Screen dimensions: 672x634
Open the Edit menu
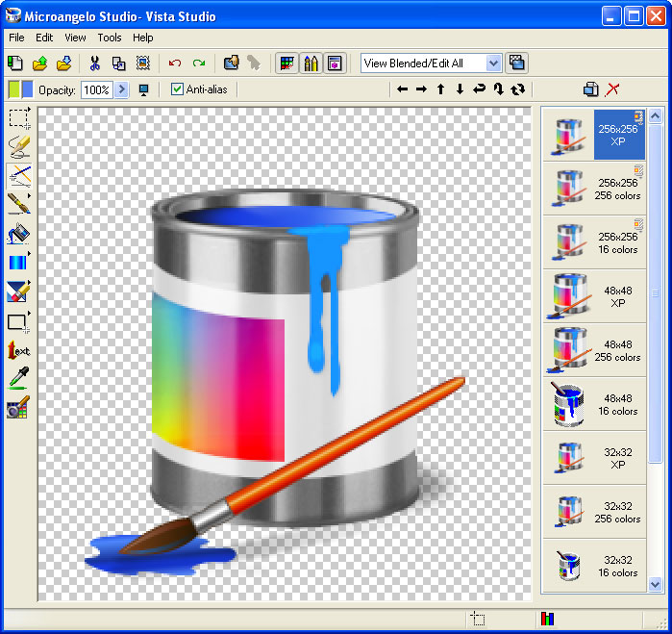[44, 38]
